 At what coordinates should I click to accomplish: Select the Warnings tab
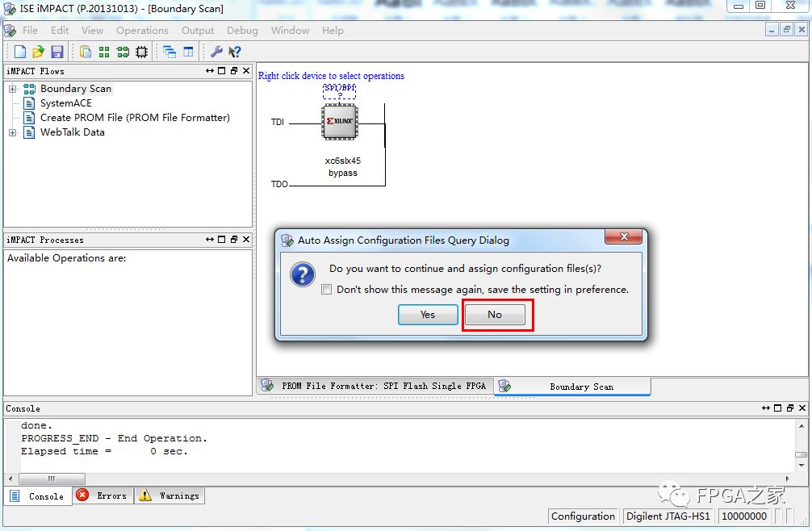[x=170, y=495]
